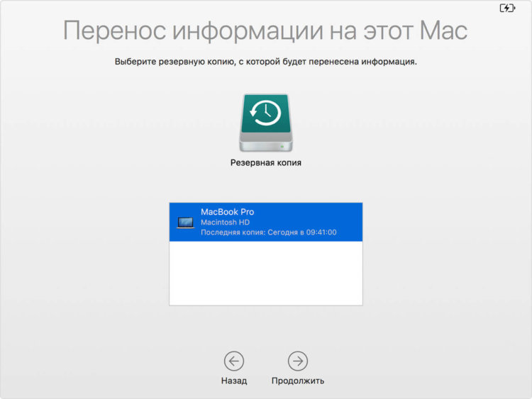The height and width of the screenshot is (399, 532).
Task: Click the Time Machine backup drive icon
Action: click(266, 123)
